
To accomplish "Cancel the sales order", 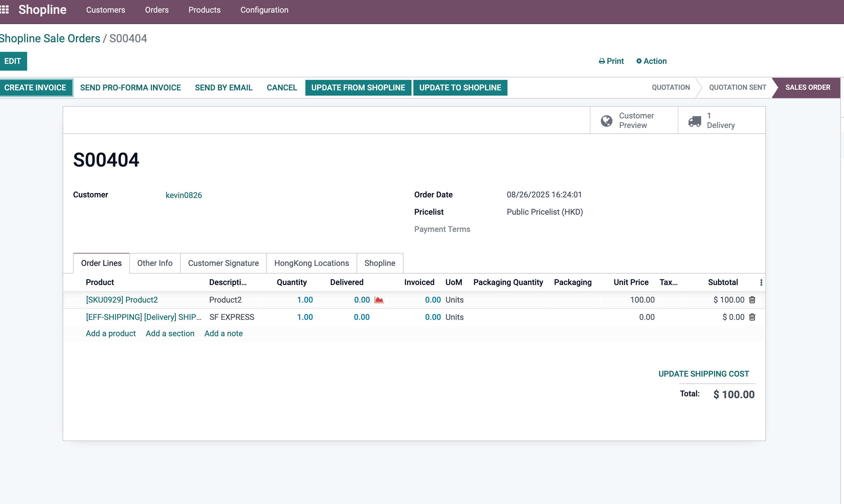I will 282,88.
